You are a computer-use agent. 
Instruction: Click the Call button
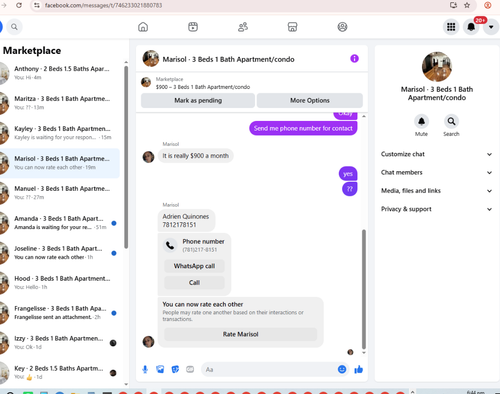tap(194, 283)
